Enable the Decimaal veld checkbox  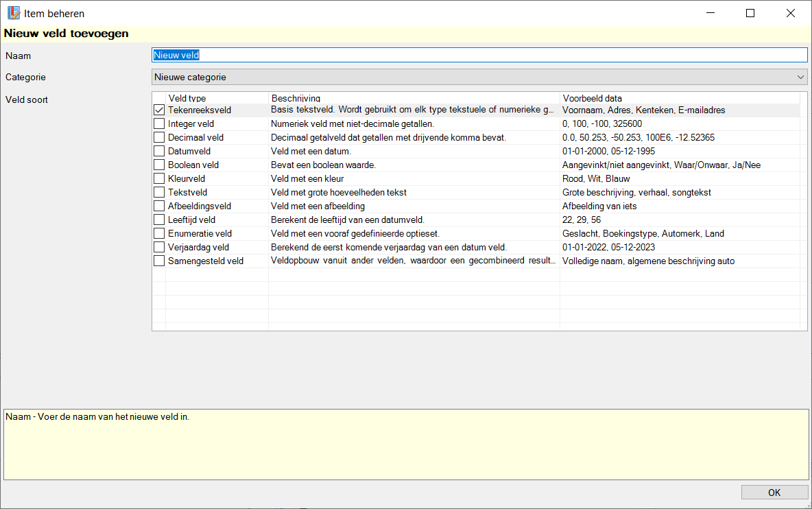pos(159,137)
